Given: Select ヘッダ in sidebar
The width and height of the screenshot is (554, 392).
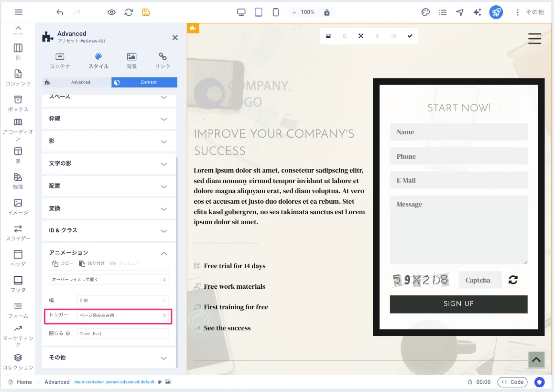Looking at the screenshot, I should pyautogui.click(x=18, y=259).
